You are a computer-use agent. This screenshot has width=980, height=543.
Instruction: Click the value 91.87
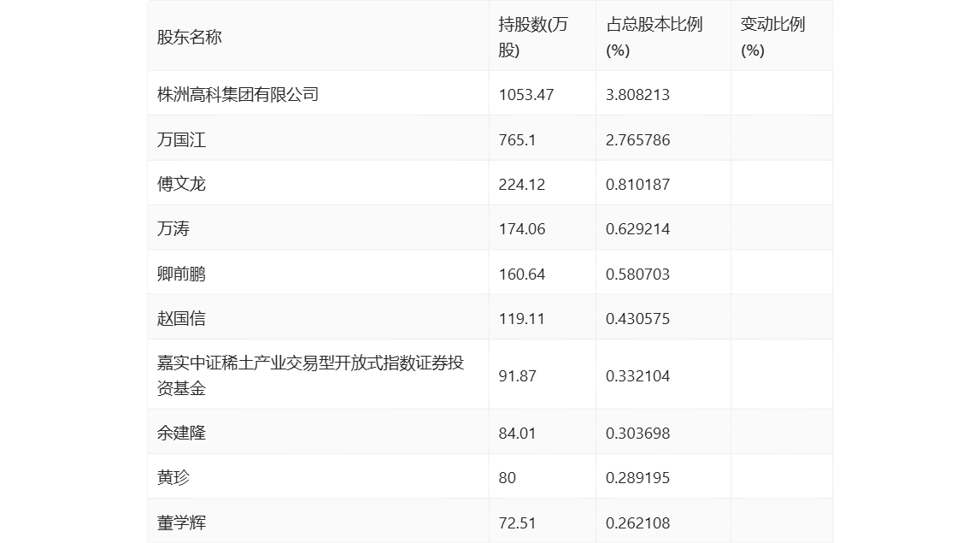pyautogui.click(x=517, y=376)
